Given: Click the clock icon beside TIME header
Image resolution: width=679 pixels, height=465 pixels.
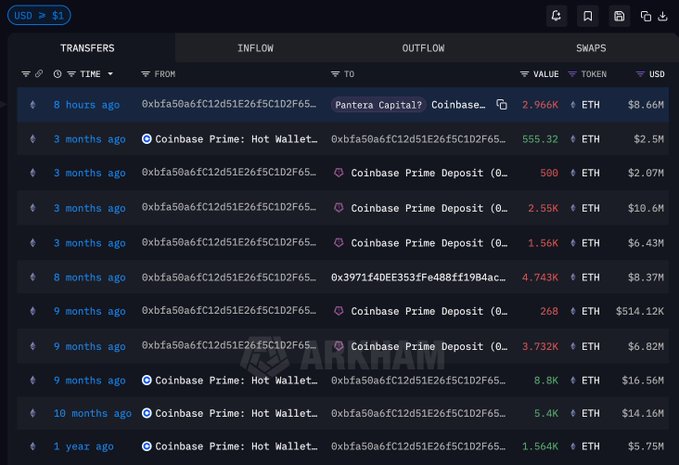Looking at the screenshot, I should [x=57, y=74].
